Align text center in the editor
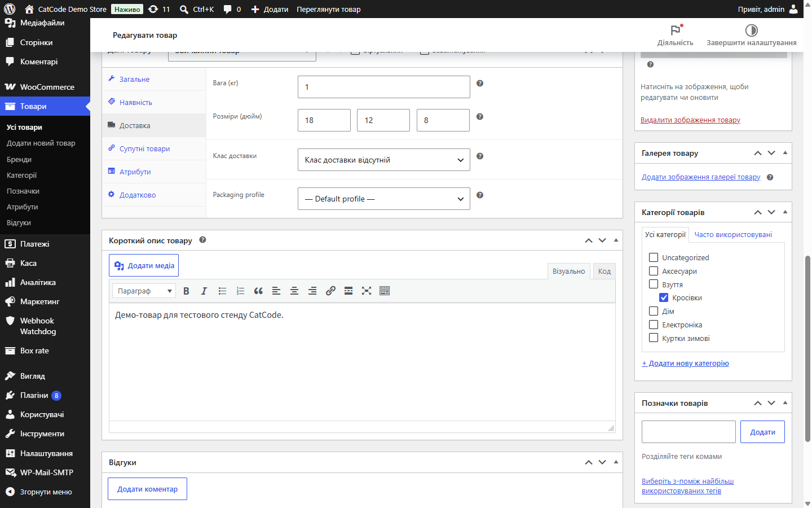Viewport: 812px width, 508px height. (294, 291)
